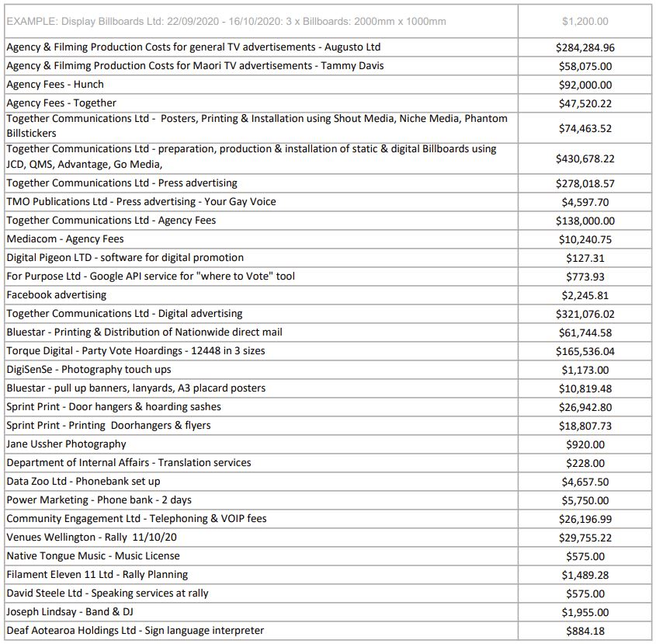Click the amount $127.31
656x644 pixels.
585,258
